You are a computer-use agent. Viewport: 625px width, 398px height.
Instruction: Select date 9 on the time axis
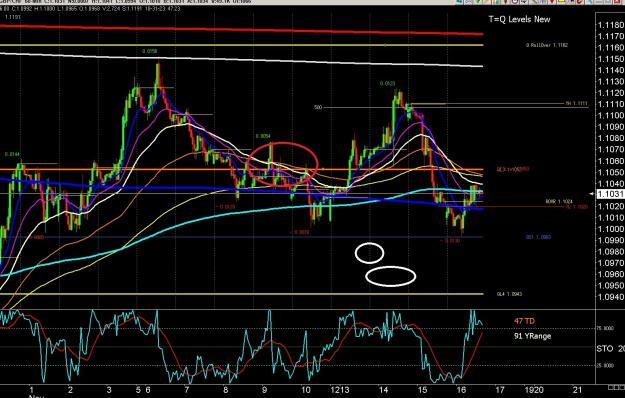click(265, 390)
